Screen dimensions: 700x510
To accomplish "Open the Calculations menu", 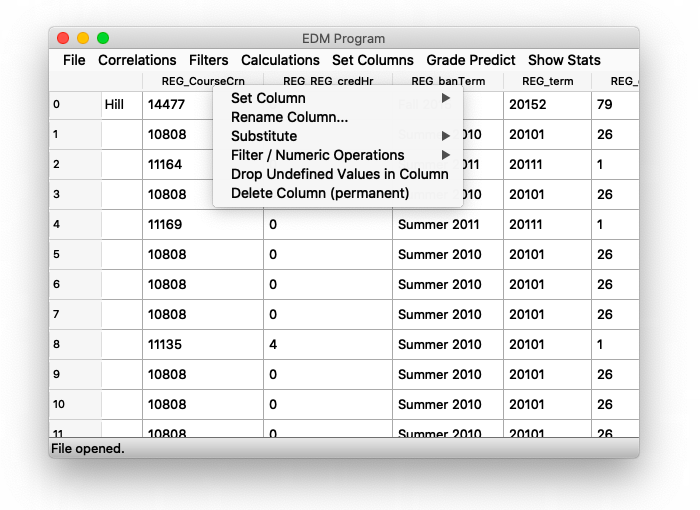I will point(280,60).
